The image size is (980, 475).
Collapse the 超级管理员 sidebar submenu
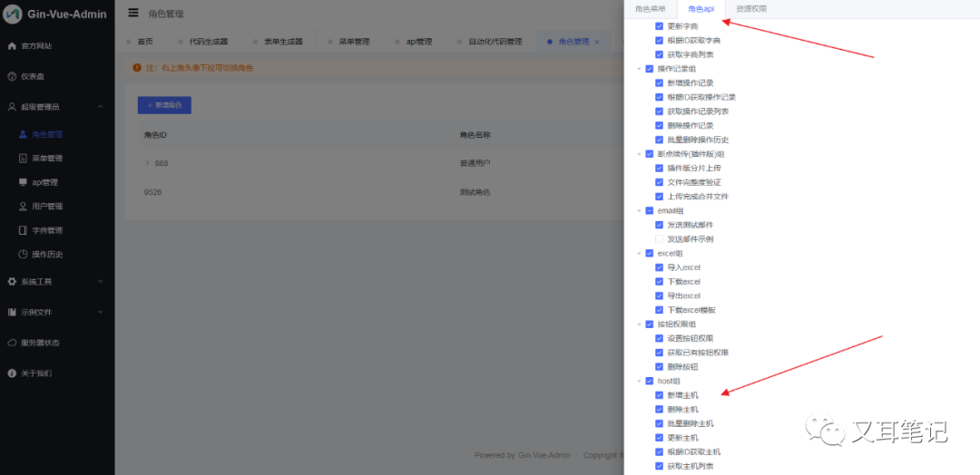(101, 107)
